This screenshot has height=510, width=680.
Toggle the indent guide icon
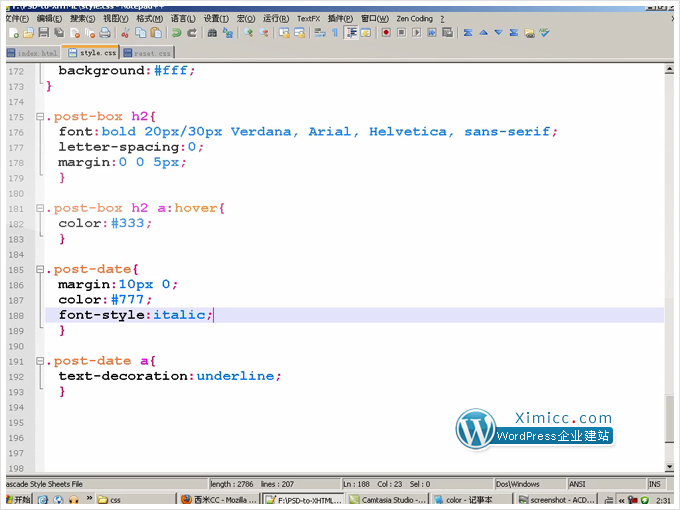pyautogui.click(x=351, y=33)
